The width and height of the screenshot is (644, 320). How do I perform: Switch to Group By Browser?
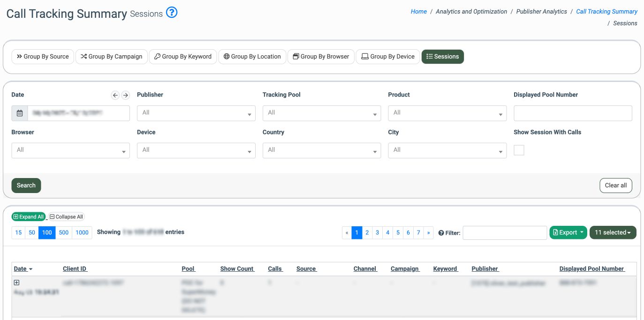[x=321, y=57]
